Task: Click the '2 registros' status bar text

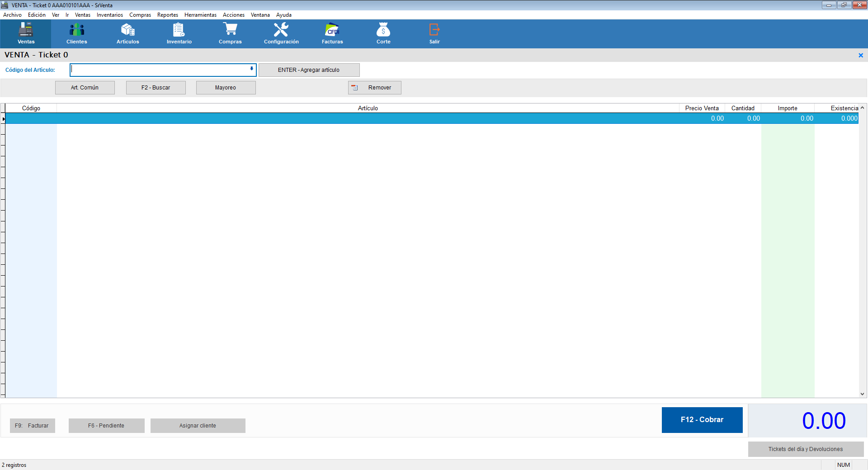Action: click(x=14, y=465)
